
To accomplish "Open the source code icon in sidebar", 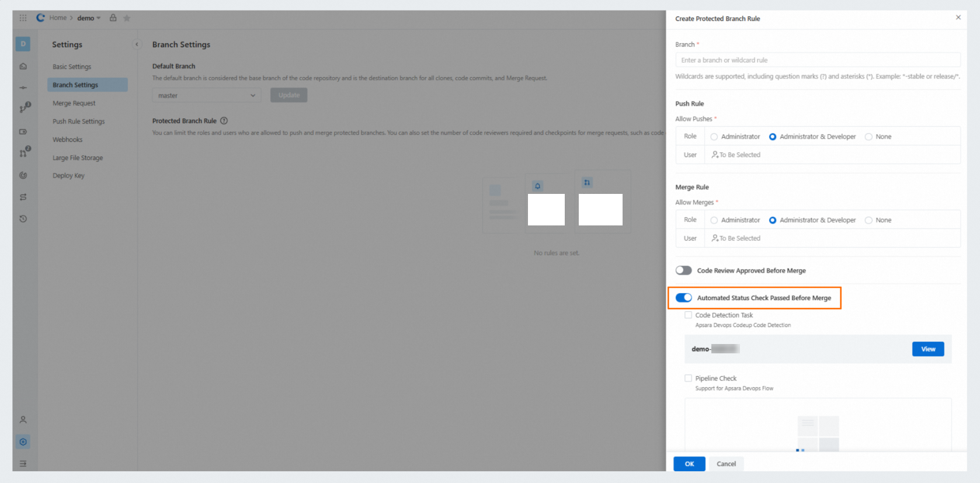I will [23, 66].
